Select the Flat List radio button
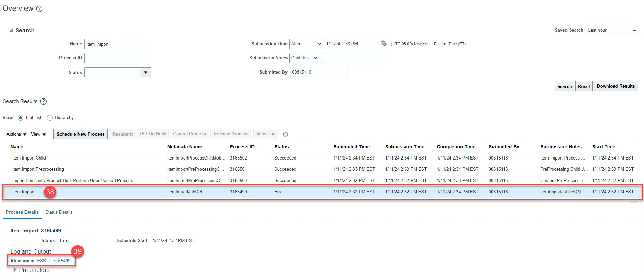 [21, 118]
